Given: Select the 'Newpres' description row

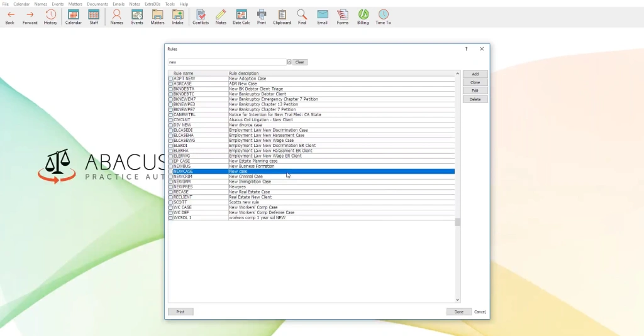Looking at the screenshot, I should (311, 187).
